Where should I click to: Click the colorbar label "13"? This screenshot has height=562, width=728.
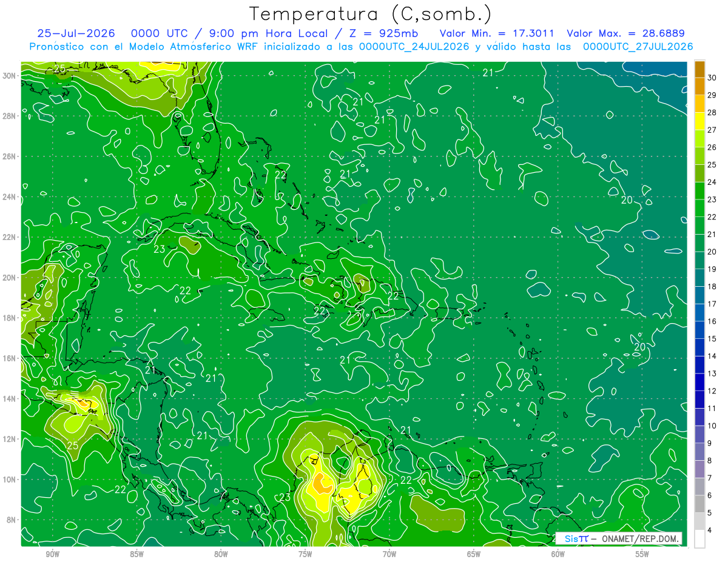(712, 373)
